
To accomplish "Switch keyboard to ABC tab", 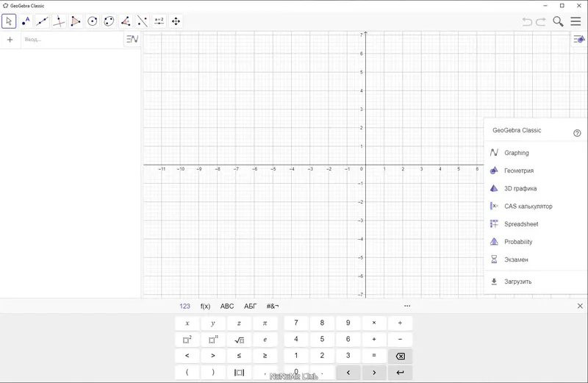I will (x=227, y=306).
